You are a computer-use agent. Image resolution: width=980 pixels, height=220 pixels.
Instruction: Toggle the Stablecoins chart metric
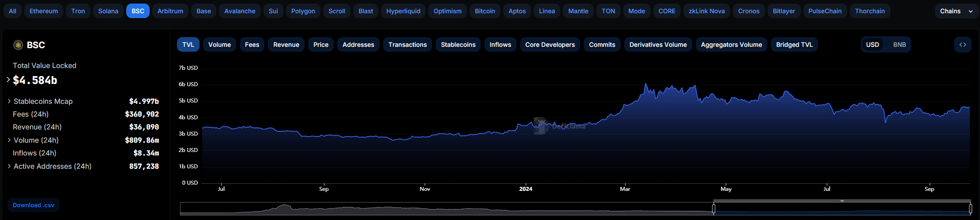point(458,45)
